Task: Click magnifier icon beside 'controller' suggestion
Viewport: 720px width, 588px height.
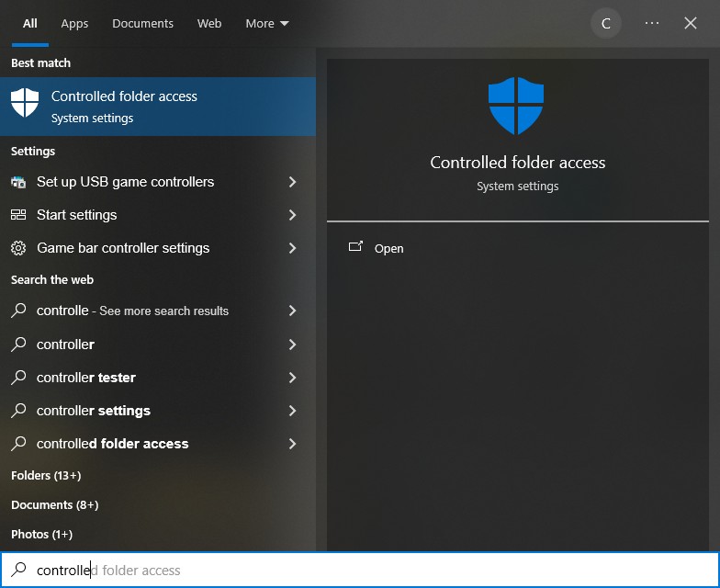Action: tap(18, 344)
